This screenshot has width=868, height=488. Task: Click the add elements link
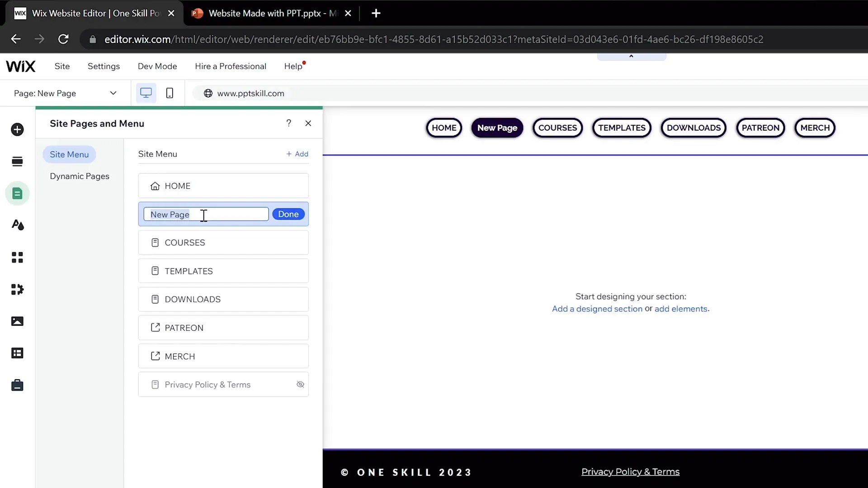click(x=681, y=309)
